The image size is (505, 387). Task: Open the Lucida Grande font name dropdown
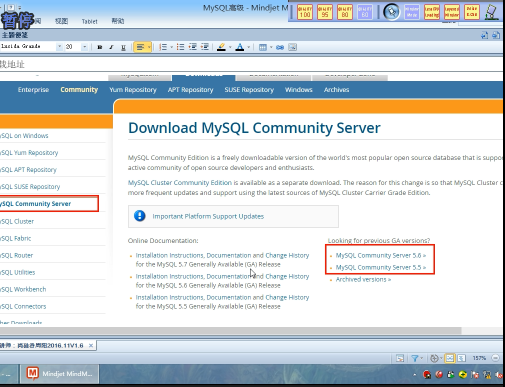click(59, 47)
